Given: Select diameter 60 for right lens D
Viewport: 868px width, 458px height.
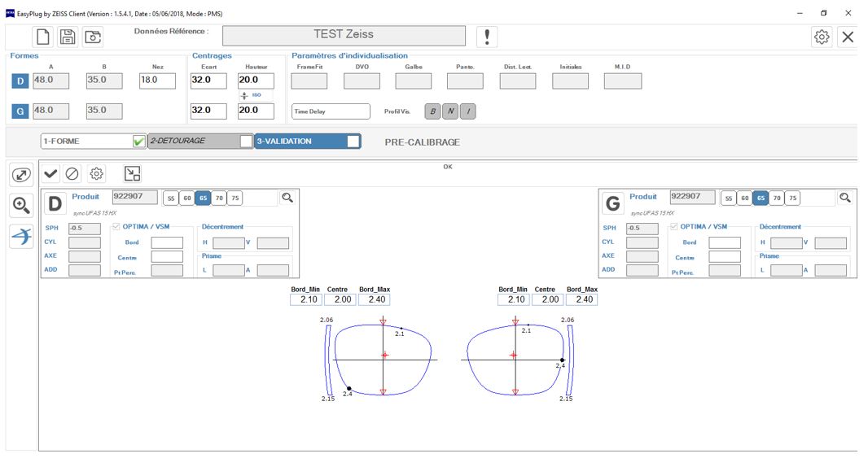Looking at the screenshot, I should click(187, 198).
